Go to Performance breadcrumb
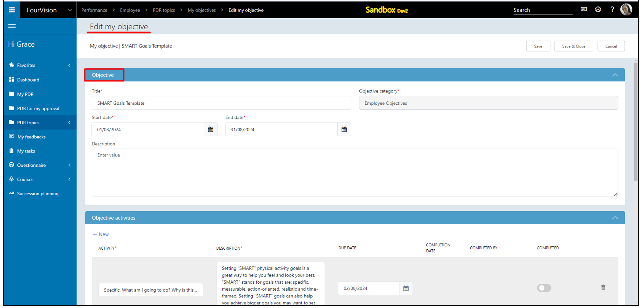Viewport: 644px width, 308px height. tap(94, 10)
